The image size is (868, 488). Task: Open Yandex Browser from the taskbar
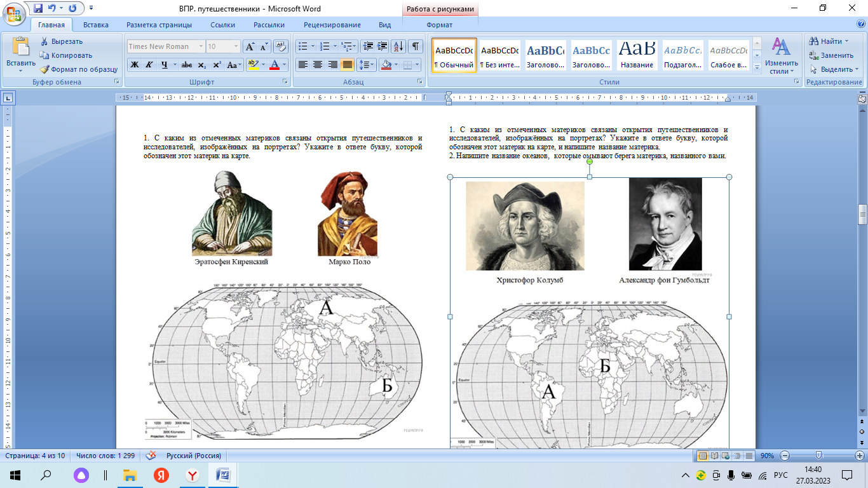pos(192,475)
